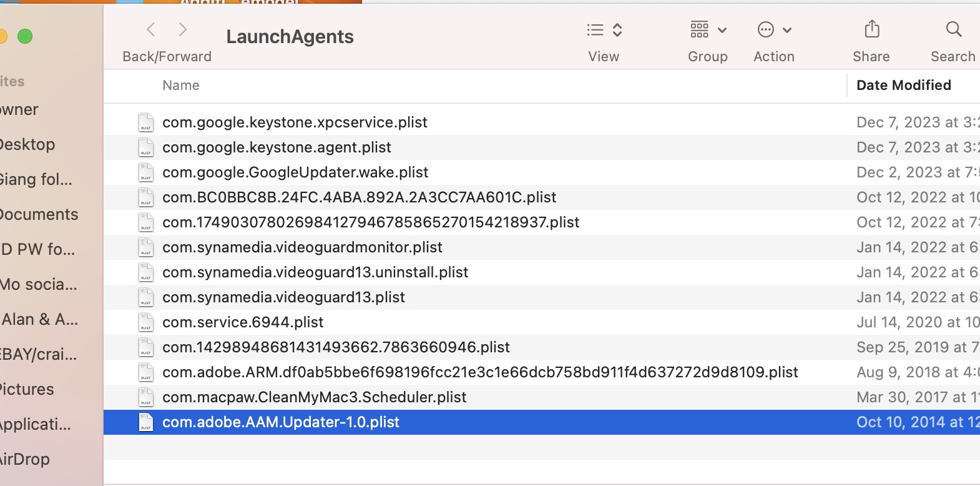This screenshot has height=486, width=980.
Task: Go forward using the right chevron
Action: pos(182,29)
